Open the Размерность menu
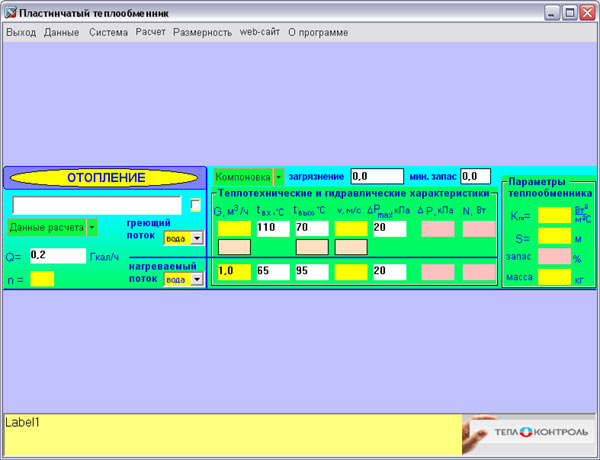This screenshot has height=460, width=600. coord(202,32)
